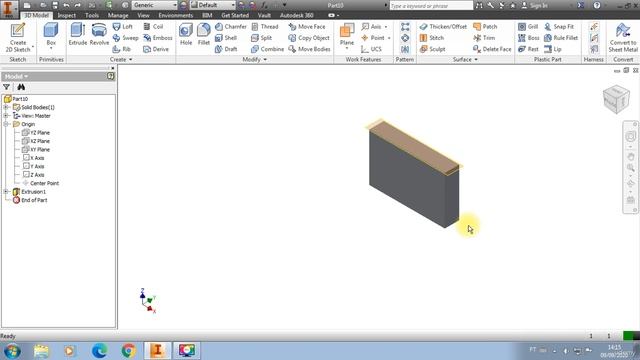Open Windows Start menu
The width and height of the screenshot is (640, 360).
(12, 351)
